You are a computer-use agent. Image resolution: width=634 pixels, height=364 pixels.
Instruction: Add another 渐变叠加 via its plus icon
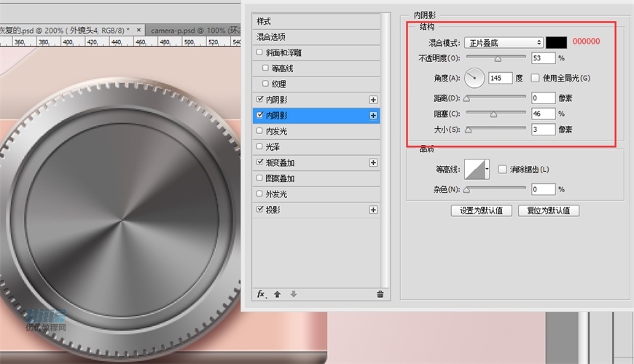coord(373,163)
